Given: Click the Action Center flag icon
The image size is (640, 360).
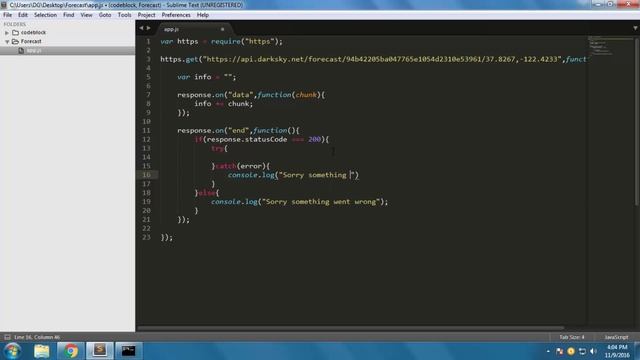Looking at the screenshot, I should (560, 351).
